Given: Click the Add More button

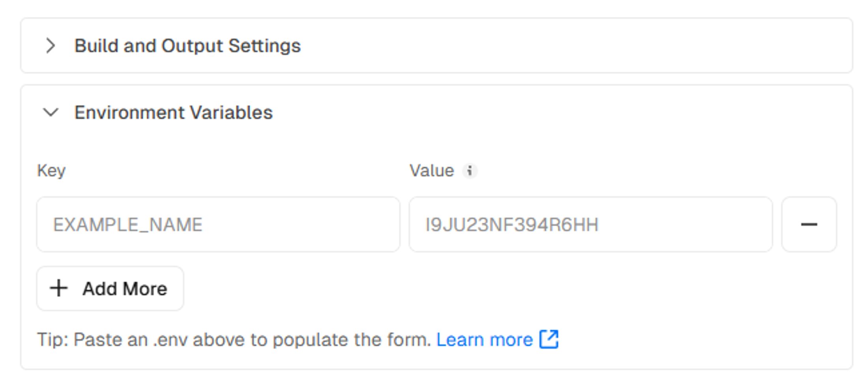Looking at the screenshot, I should [x=110, y=288].
